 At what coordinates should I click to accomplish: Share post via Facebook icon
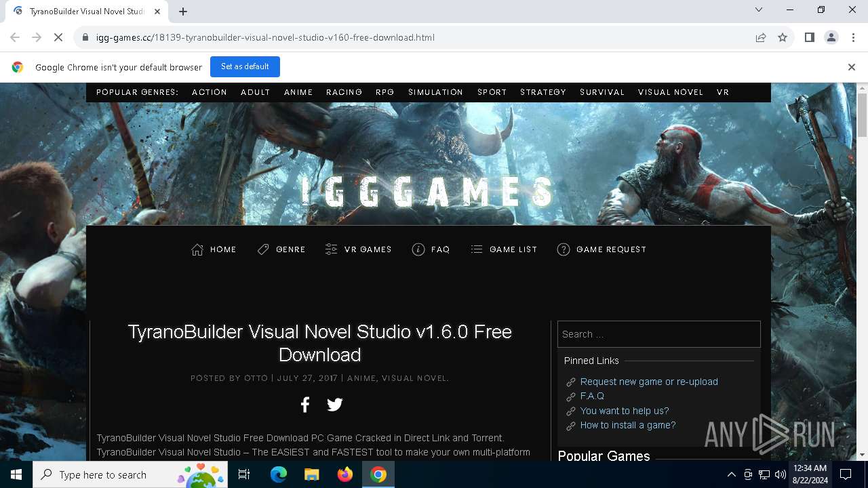pos(305,405)
